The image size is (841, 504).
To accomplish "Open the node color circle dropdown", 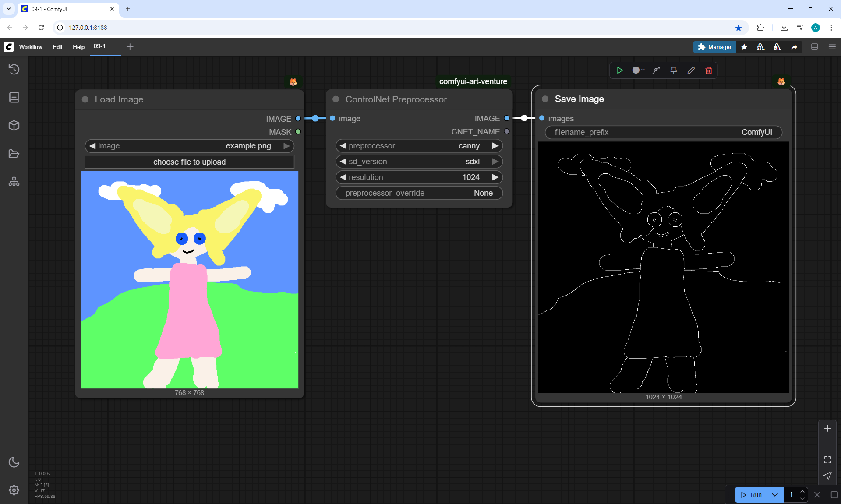I will [x=638, y=70].
